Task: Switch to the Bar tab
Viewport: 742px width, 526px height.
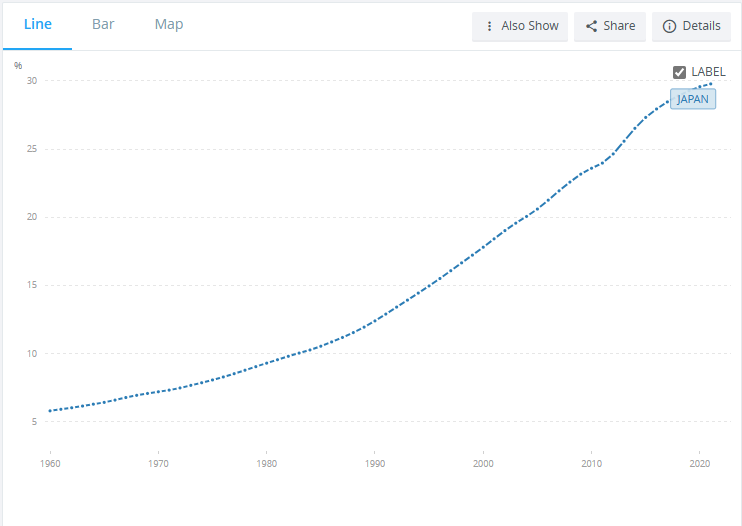Action: click(103, 24)
